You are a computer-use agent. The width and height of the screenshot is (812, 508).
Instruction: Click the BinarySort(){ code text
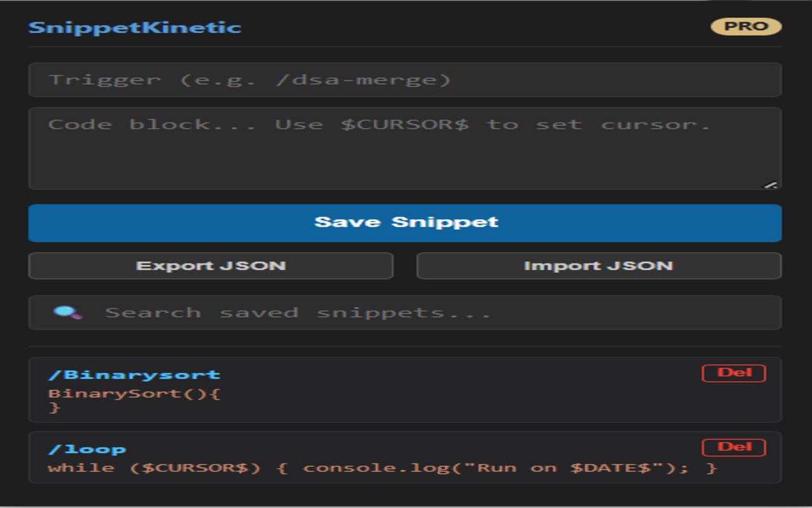tap(134, 394)
